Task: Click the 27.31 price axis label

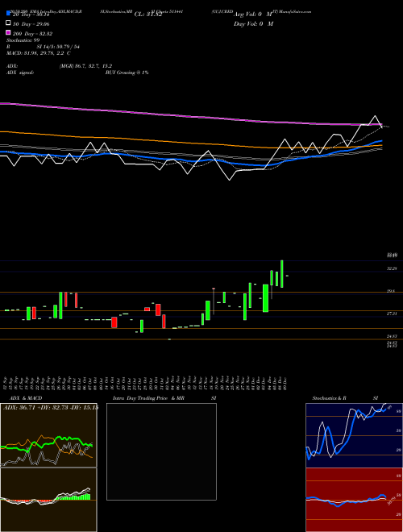Action: click(392, 314)
